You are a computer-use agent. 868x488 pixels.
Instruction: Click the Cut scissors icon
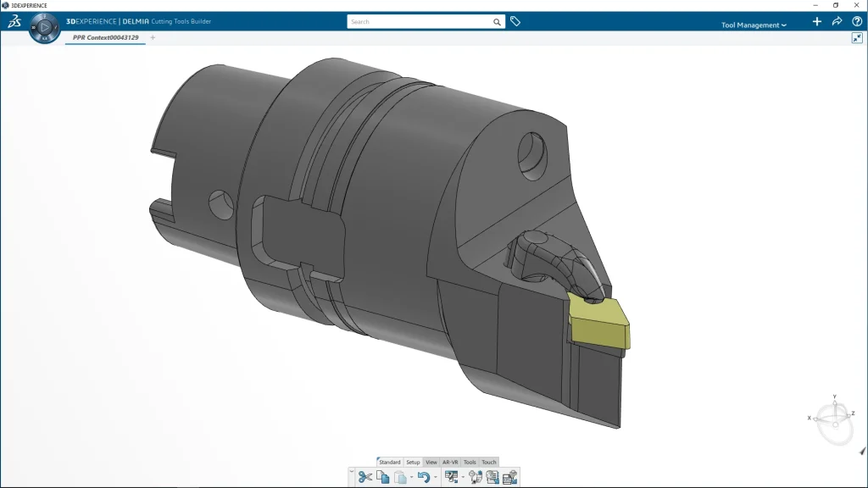coord(364,477)
